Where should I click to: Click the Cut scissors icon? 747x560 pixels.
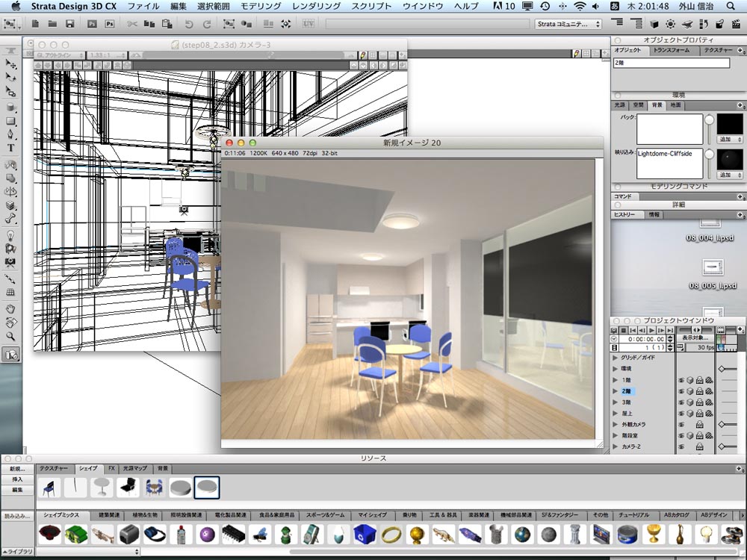(132, 23)
